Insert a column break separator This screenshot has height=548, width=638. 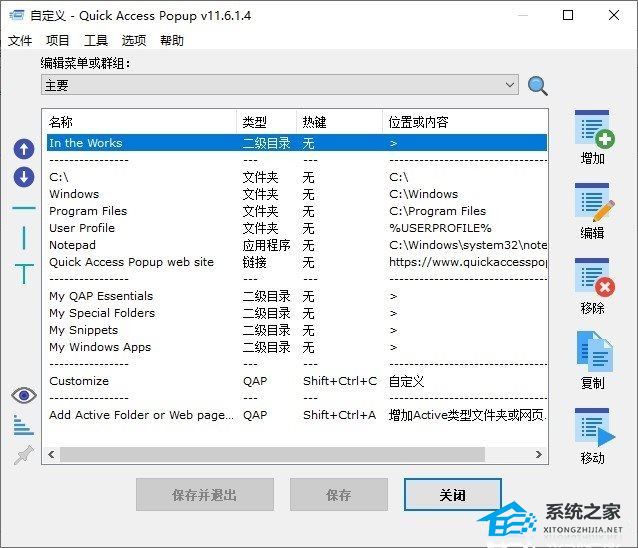(x=23, y=238)
